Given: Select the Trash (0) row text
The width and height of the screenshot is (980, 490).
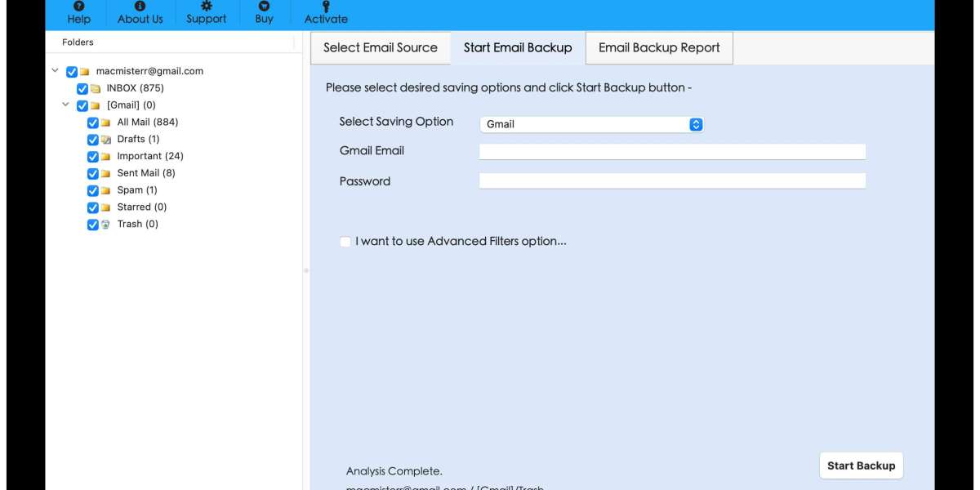Looking at the screenshot, I should (x=138, y=224).
